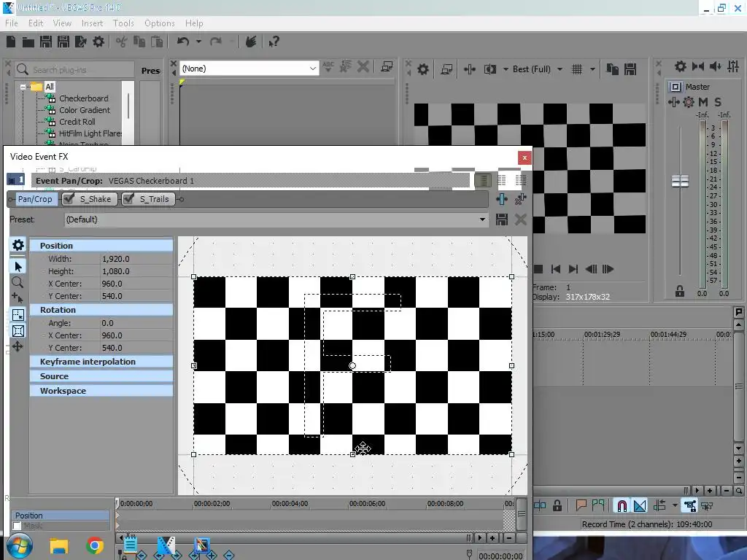Screen dimensions: 747x560
Task: Create a new project from the main toolbar
Action: tap(10, 42)
